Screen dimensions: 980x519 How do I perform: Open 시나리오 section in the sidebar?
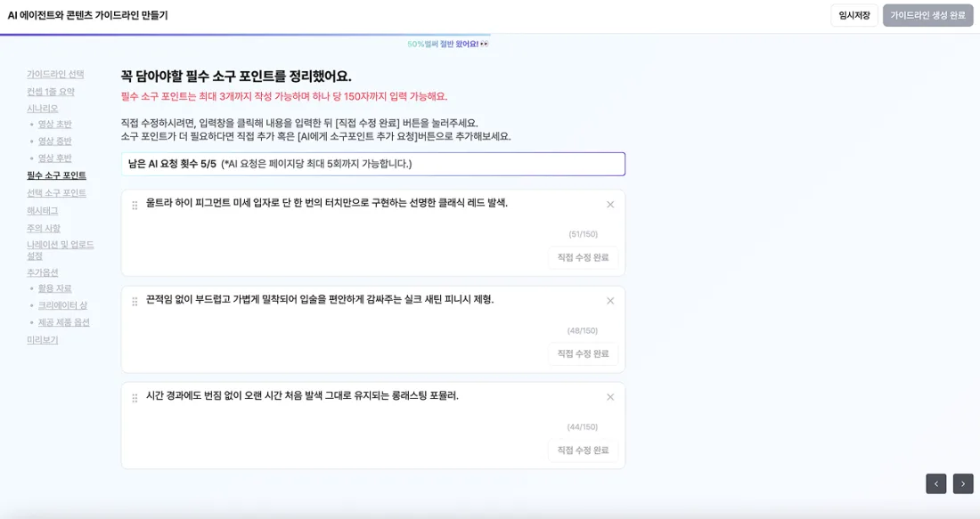(43, 109)
